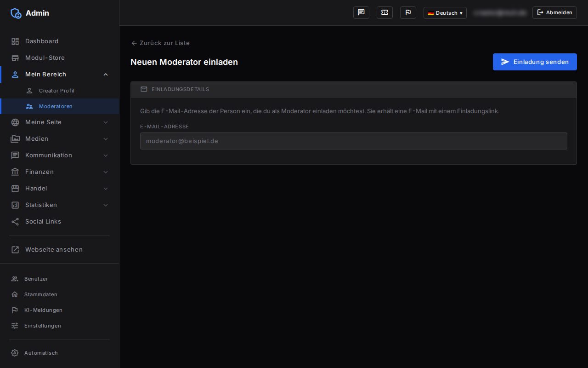Collapse the Mein Bereich section chevron
588x368 pixels.
click(106, 75)
